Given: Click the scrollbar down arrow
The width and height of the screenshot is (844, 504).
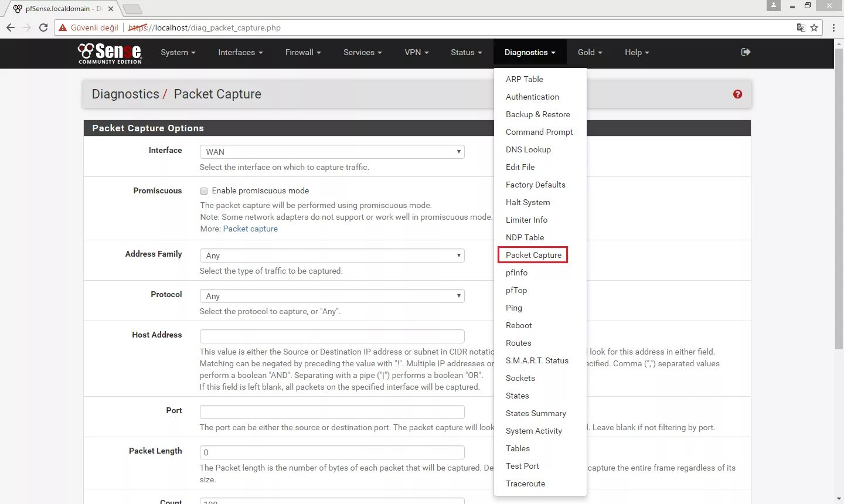Looking at the screenshot, I should click(839, 500).
